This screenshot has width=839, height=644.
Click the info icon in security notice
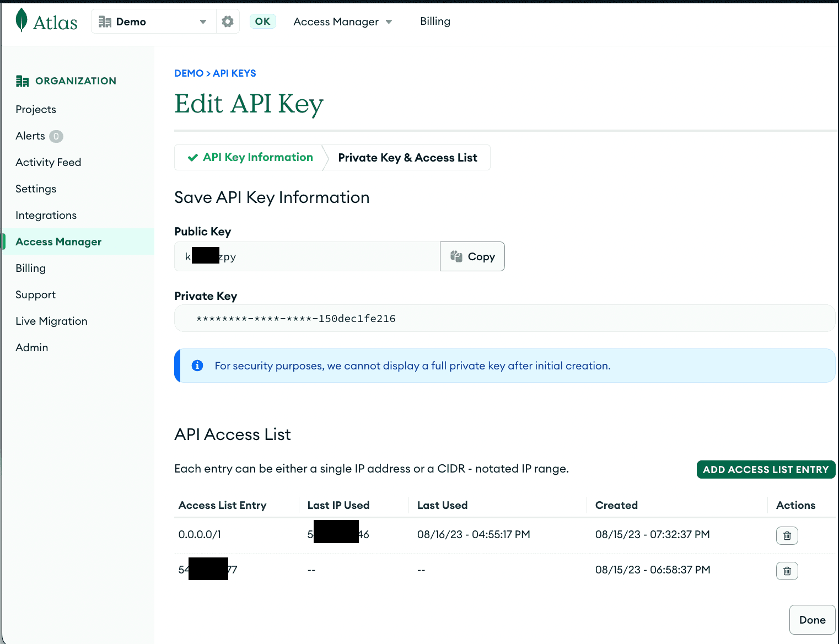197,366
